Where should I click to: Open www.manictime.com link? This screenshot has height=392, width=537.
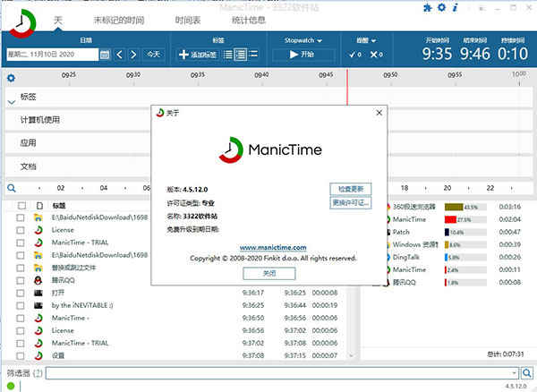tap(273, 247)
